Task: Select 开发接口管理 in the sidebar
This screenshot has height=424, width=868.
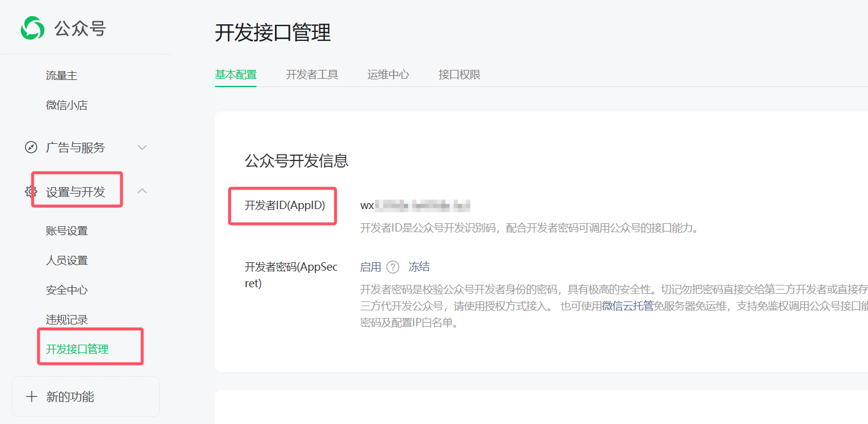Action: click(x=78, y=349)
